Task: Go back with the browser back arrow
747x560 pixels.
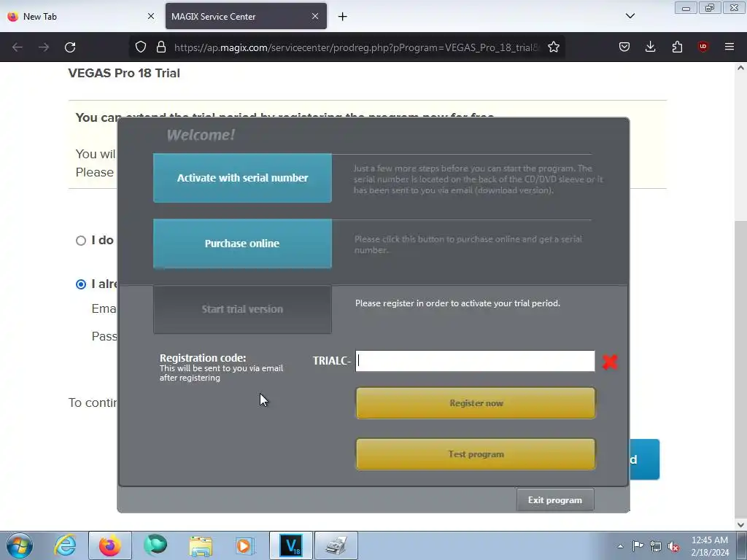Action: 18,47
